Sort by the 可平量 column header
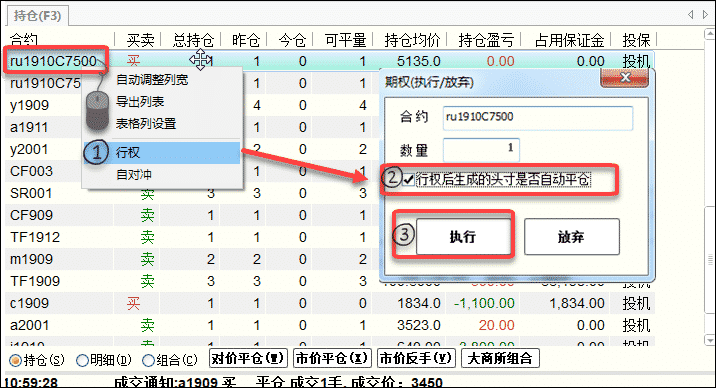The image size is (716, 388). 346,40
